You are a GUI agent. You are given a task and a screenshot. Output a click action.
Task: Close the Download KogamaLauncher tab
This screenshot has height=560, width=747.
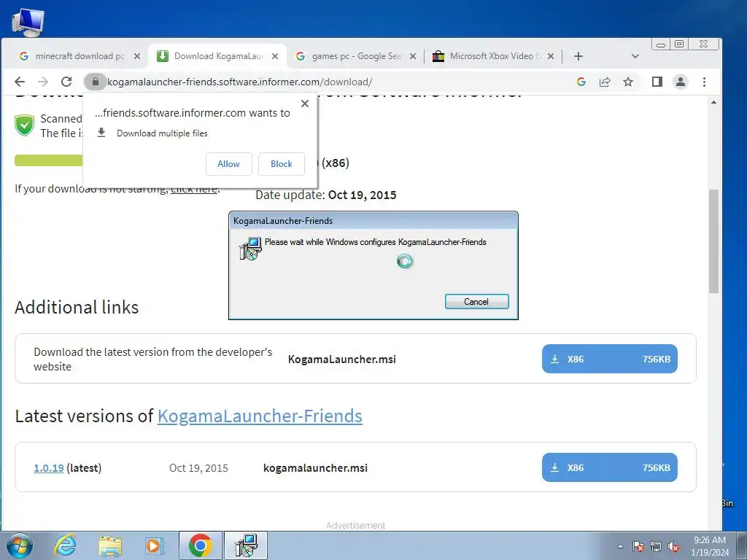(x=275, y=56)
